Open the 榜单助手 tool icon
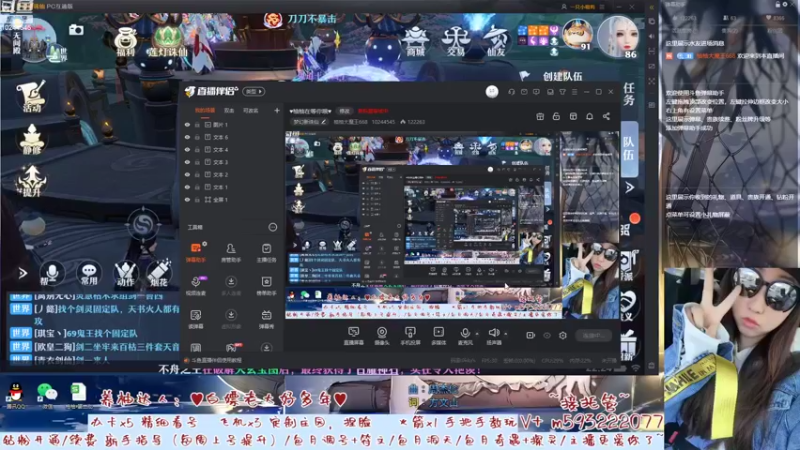The width and height of the screenshot is (800, 450). (x=266, y=285)
